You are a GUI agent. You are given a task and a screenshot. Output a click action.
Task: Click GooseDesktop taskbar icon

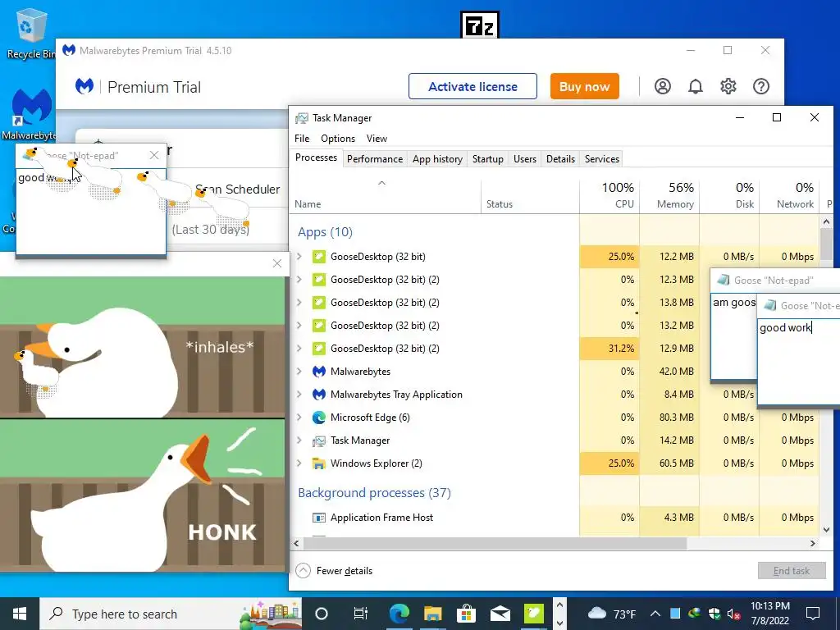[533, 614]
